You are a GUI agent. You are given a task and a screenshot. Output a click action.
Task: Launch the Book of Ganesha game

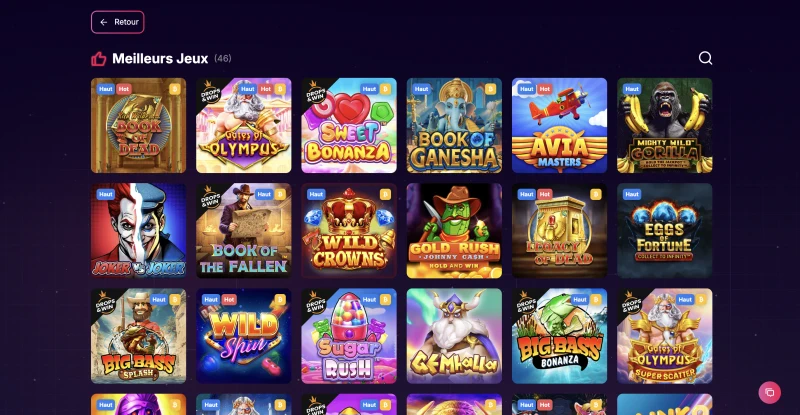(x=454, y=126)
